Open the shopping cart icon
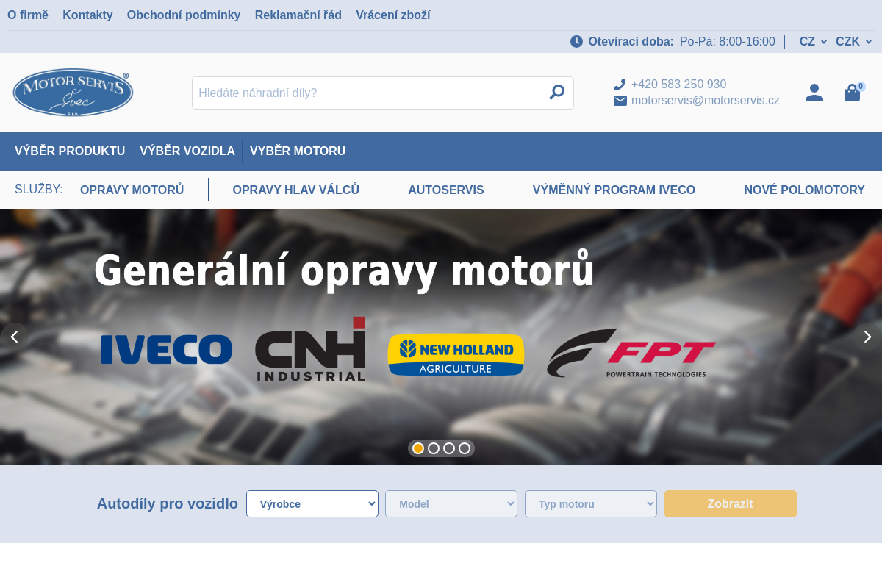882x588 pixels. click(x=852, y=93)
